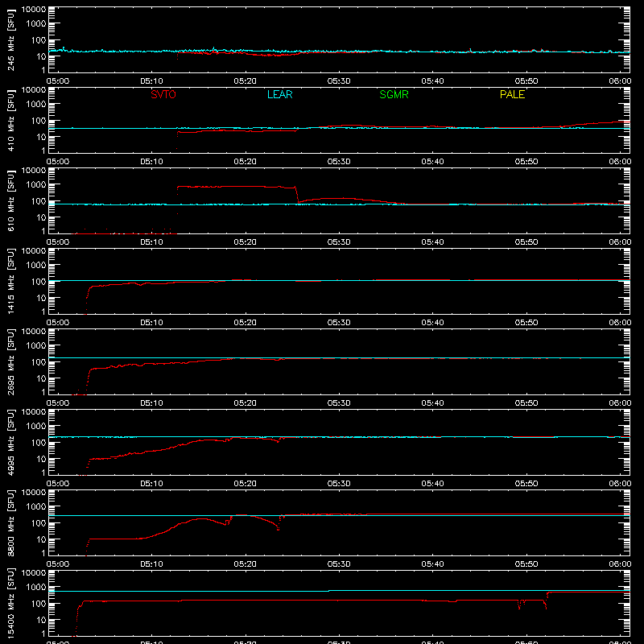Click the yellow PALE legend label

point(512,94)
